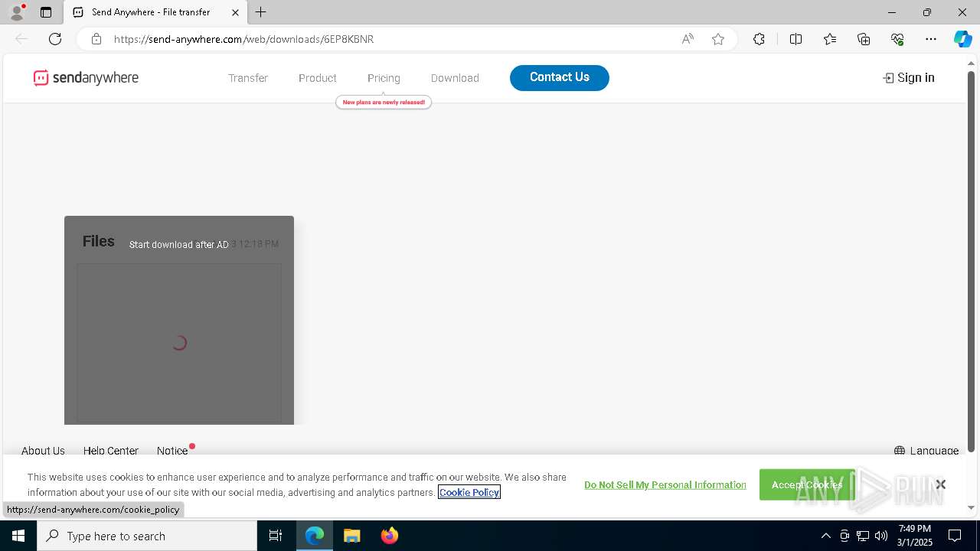The height and width of the screenshot is (551, 980).
Task: Open Browser essentials icon
Action: pyautogui.click(x=897, y=39)
